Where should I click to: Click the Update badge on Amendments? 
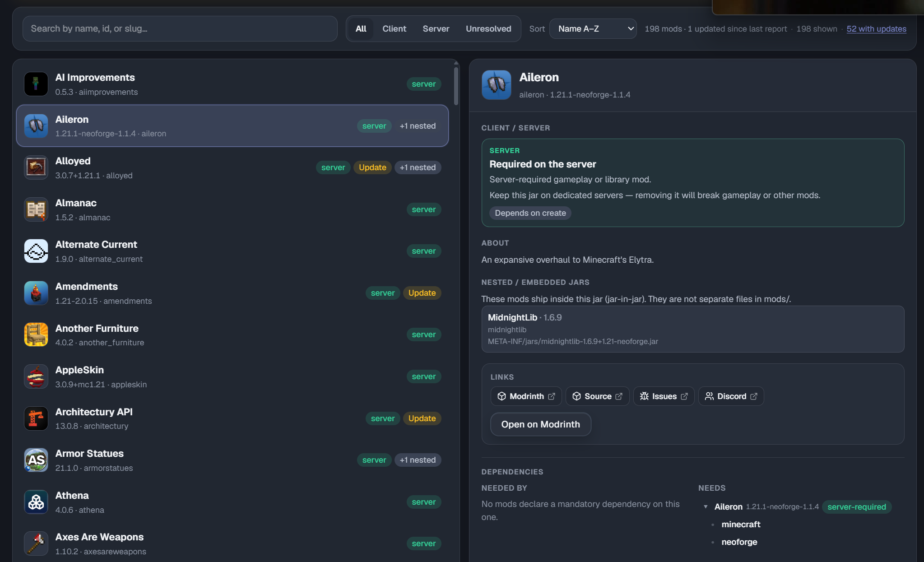[x=422, y=293]
